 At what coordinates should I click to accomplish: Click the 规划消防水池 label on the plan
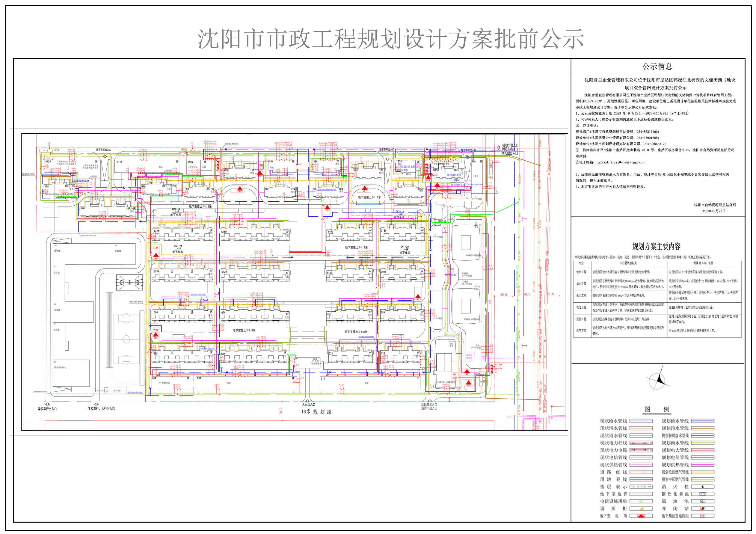454,175
